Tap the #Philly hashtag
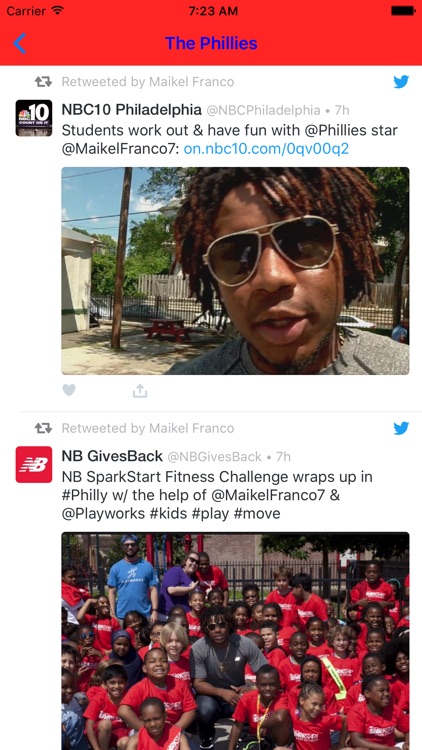This screenshot has width=422, height=750. 85,495
